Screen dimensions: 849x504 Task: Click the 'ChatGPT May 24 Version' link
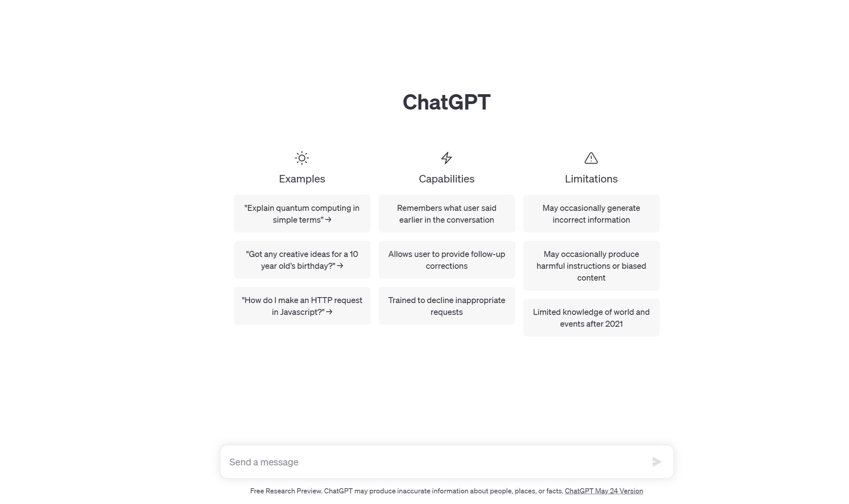click(x=603, y=491)
